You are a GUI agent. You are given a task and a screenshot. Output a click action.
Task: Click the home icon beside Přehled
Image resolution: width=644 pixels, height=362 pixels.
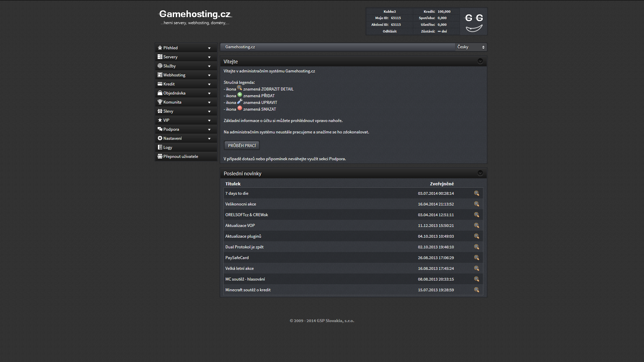[160, 48]
